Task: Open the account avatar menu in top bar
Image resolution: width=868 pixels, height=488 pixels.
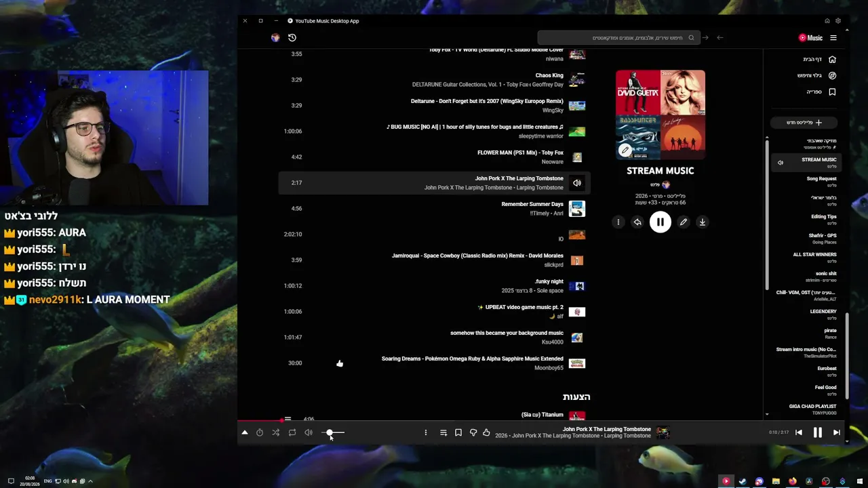Action: [275, 38]
